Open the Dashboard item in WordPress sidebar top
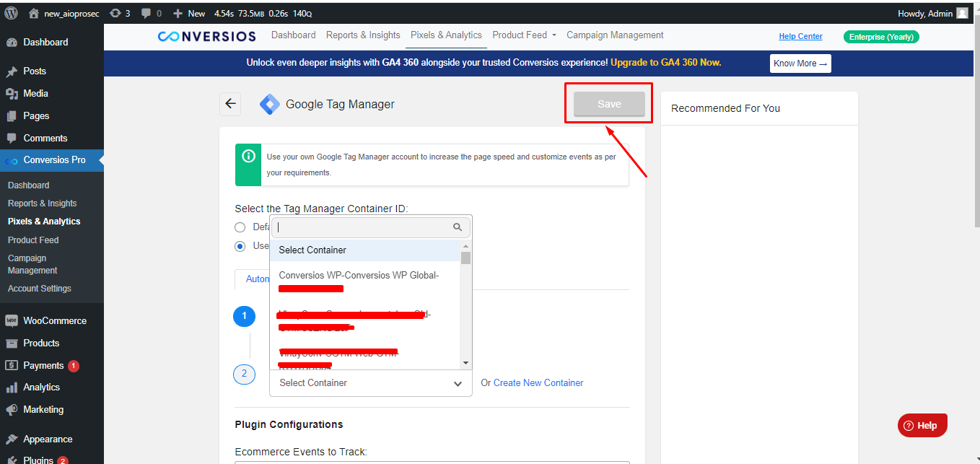 [x=45, y=42]
